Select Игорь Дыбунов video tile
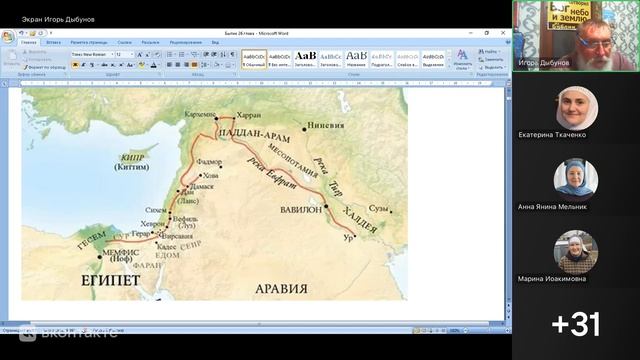Image resolution: width=640 pixels, height=360 pixels. pos(576,36)
